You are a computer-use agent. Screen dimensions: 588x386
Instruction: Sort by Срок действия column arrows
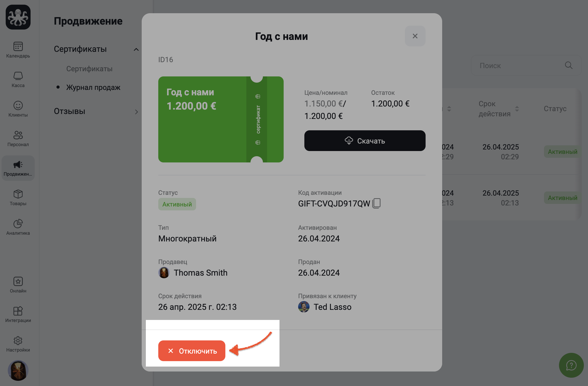pos(517,109)
